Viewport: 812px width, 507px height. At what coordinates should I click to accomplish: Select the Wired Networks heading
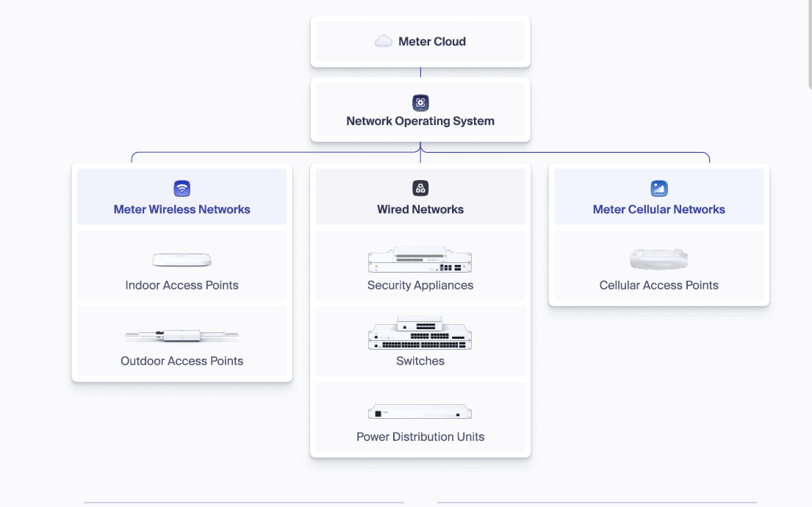pyautogui.click(x=420, y=209)
